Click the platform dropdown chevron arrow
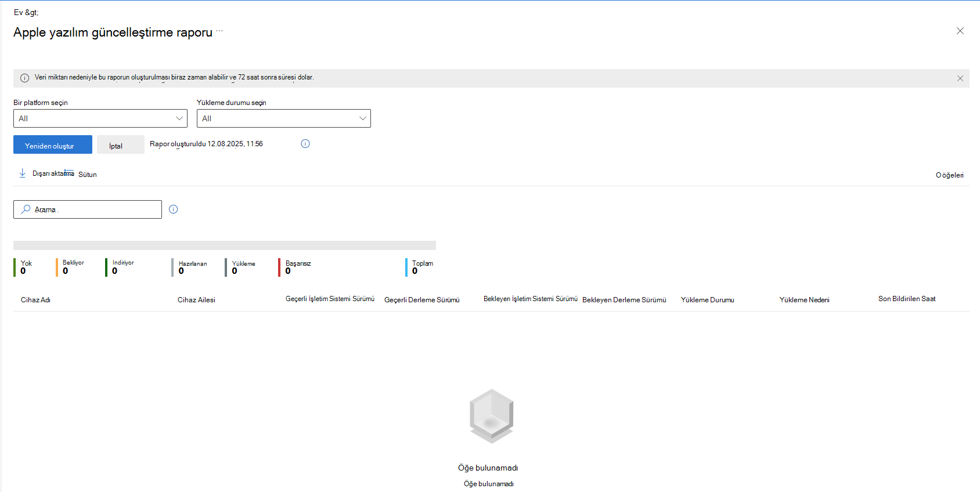Screen dimensions: 980x492 click(x=179, y=118)
